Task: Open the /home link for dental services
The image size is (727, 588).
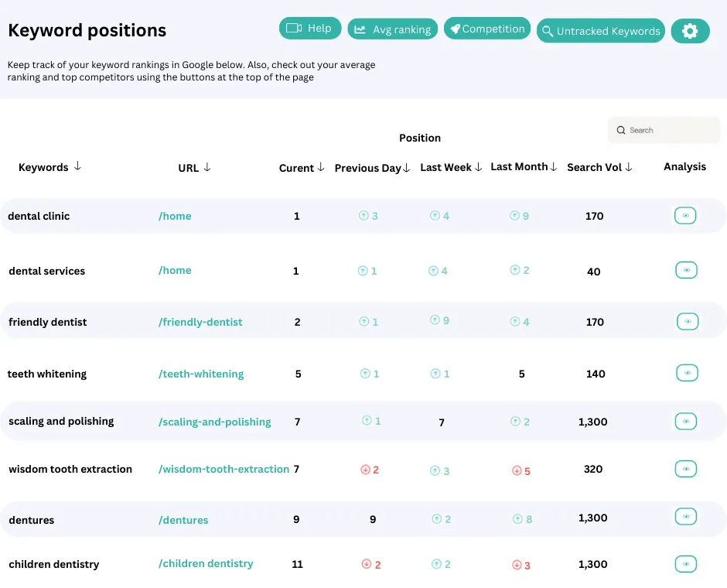Action: [175, 270]
